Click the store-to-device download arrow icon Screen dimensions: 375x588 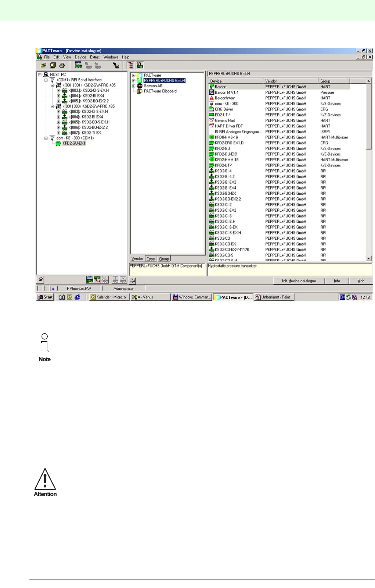pyautogui.click(x=97, y=65)
